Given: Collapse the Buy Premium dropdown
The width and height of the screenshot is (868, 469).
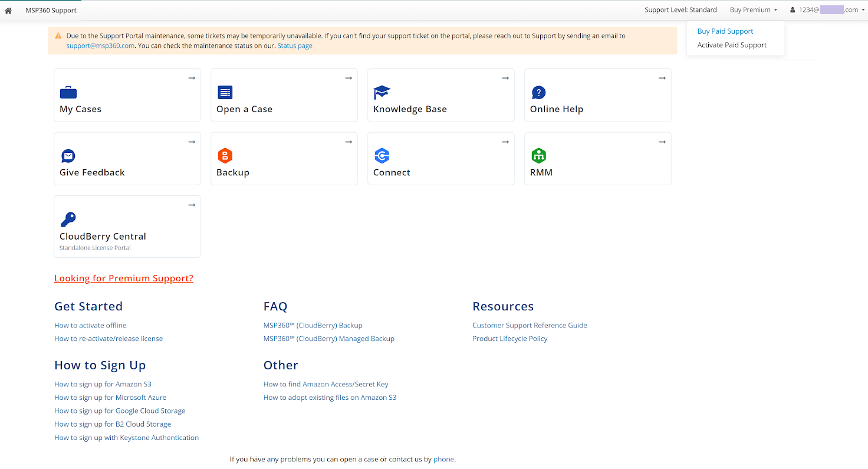Looking at the screenshot, I should [x=754, y=10].
